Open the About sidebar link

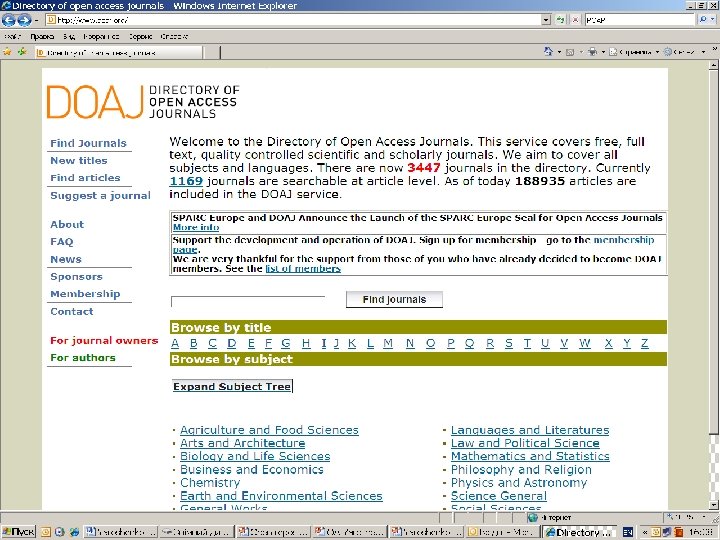67,225
